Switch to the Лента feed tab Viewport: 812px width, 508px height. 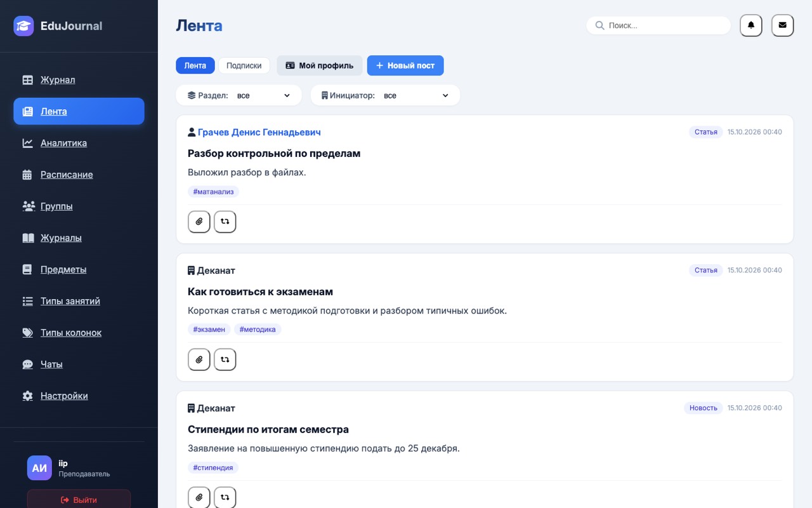[195, 65]
